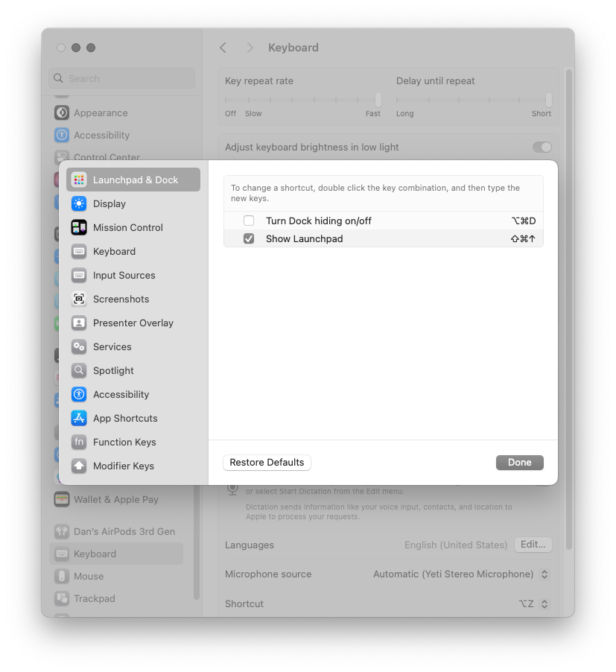Click the Mouse label in settings sidebar

pyautogui.click(x=89, y=576)
